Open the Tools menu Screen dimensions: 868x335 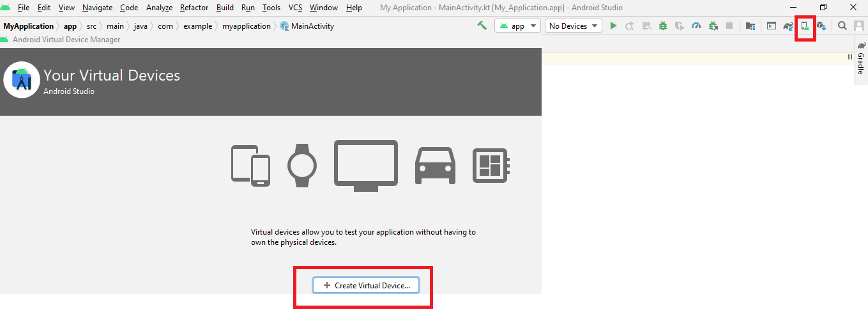point(271,8)
